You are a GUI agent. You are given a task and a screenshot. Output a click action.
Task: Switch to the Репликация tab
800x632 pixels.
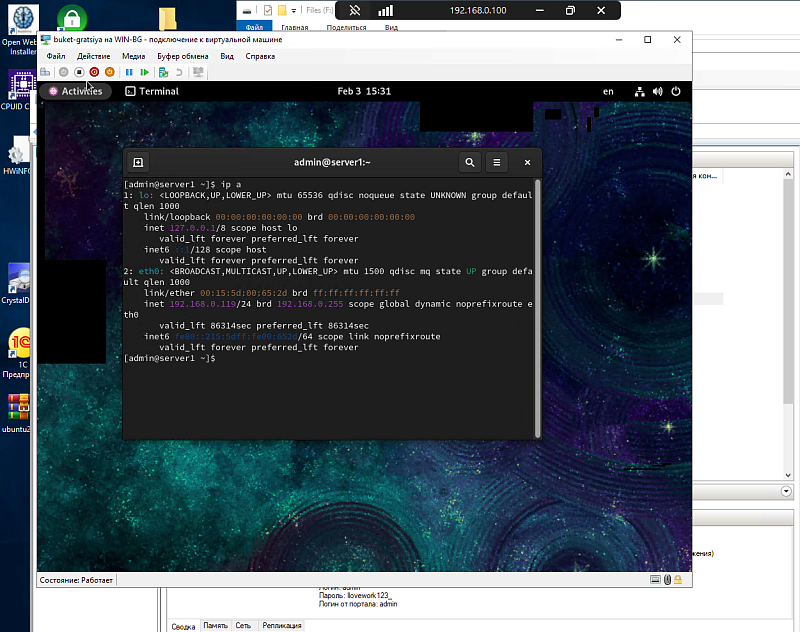(281, 626)
